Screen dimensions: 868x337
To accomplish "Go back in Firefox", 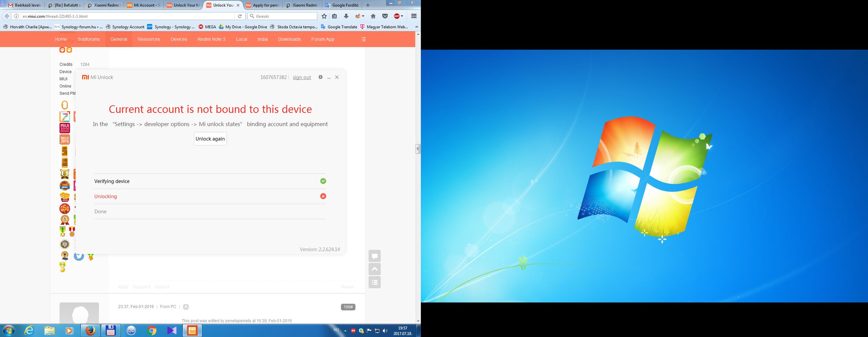I will pyautogui.click(x=7, y=16).
